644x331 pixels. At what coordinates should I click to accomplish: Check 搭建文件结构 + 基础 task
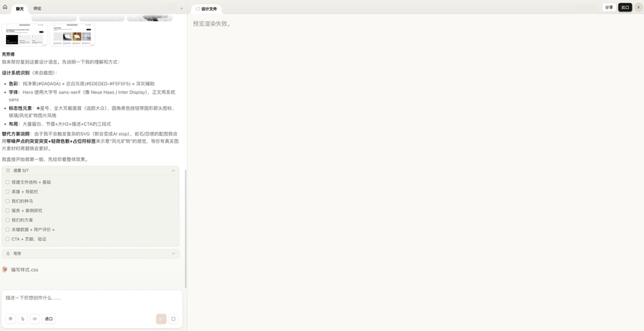pyautogui.click(x=7, y=182)
